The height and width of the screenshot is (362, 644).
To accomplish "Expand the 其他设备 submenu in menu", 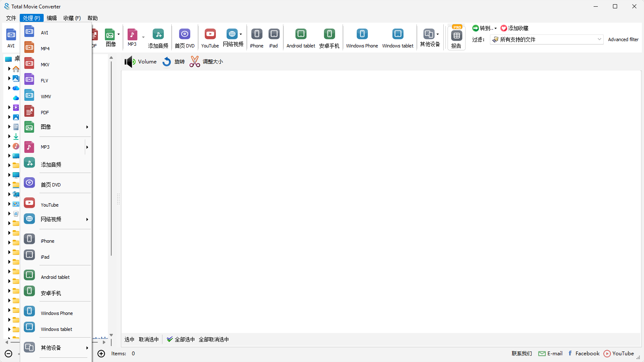I will (87, 348).
